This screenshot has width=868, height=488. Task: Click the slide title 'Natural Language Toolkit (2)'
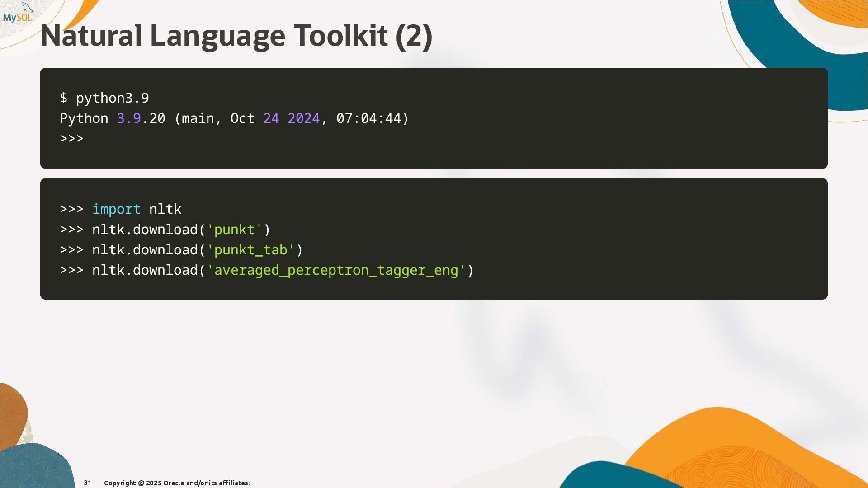(236, 36)
